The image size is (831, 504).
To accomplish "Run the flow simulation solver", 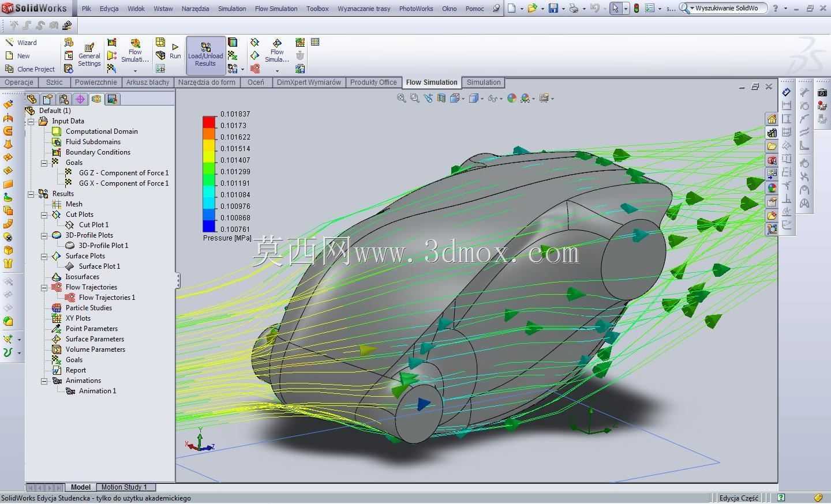I will pyautogui.click(x=175, y=51).
